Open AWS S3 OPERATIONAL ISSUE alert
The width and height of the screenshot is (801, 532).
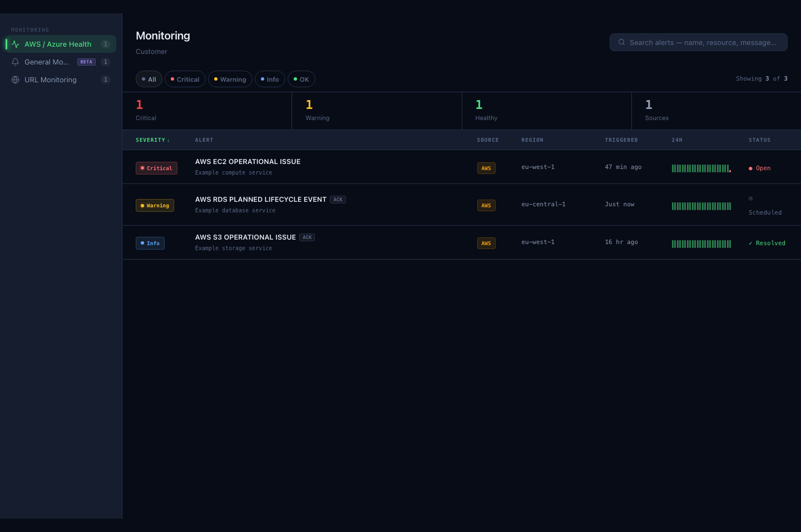point(245,237)
